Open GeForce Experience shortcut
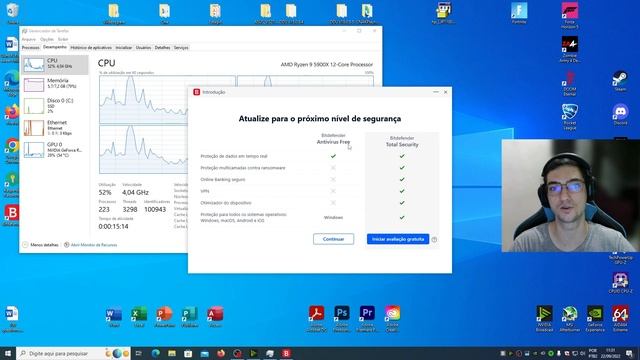This screenshot has width=640, height=360. point(595,318)
